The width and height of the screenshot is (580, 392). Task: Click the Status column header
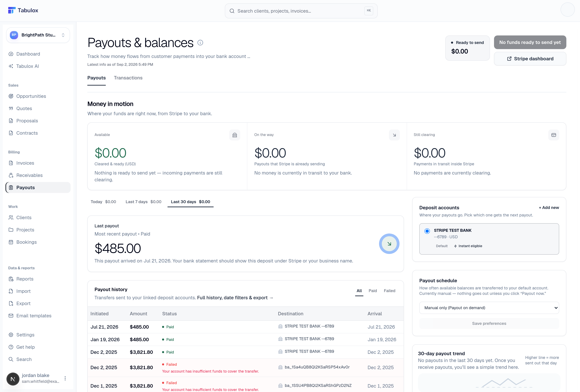pyautogui.click(x=169, y=314)
